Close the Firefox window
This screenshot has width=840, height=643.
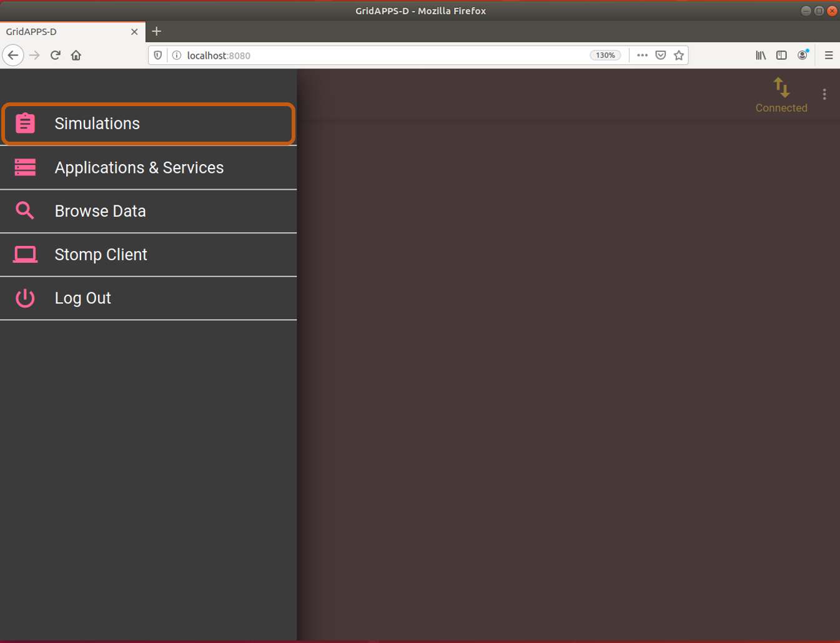tap(832, 11)
